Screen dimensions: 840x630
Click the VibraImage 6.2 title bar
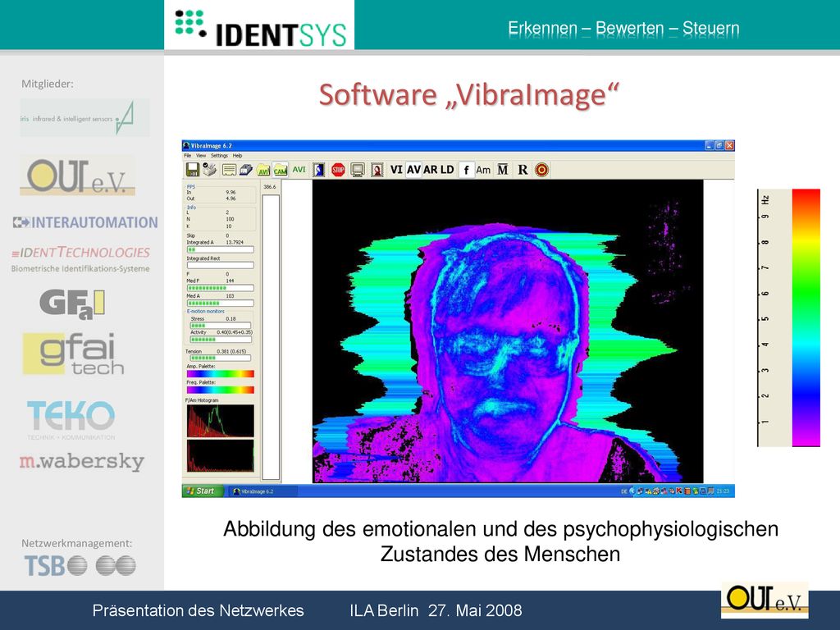pos(458,145)
